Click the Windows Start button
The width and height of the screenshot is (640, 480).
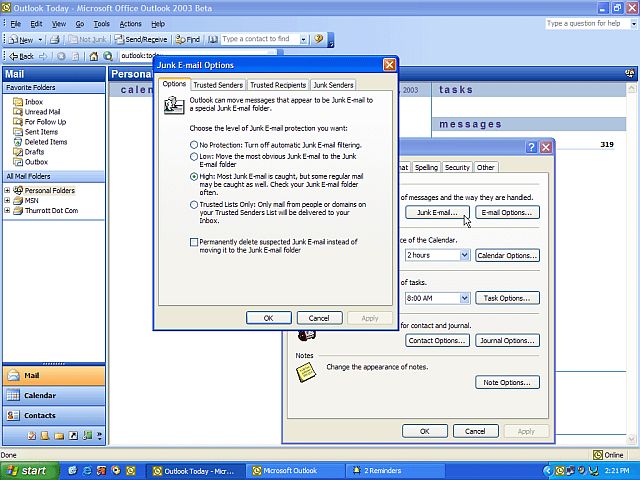(x=29, y=471)
